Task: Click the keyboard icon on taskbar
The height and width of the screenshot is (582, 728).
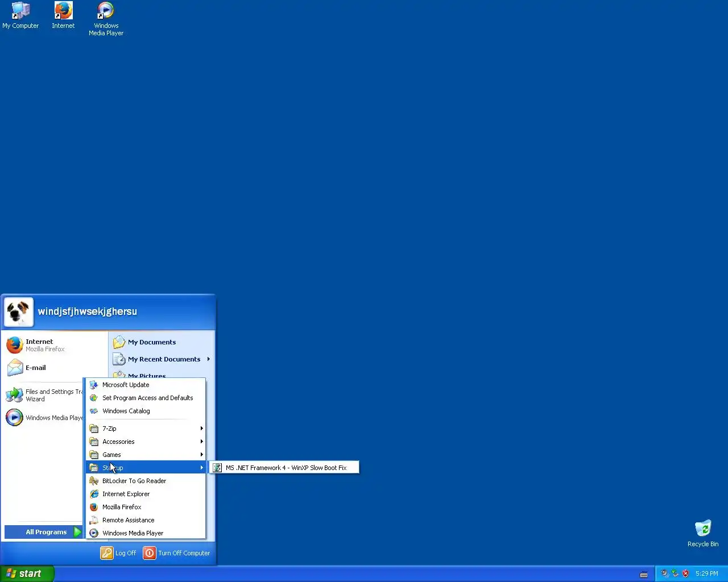Action: point(644,574)
